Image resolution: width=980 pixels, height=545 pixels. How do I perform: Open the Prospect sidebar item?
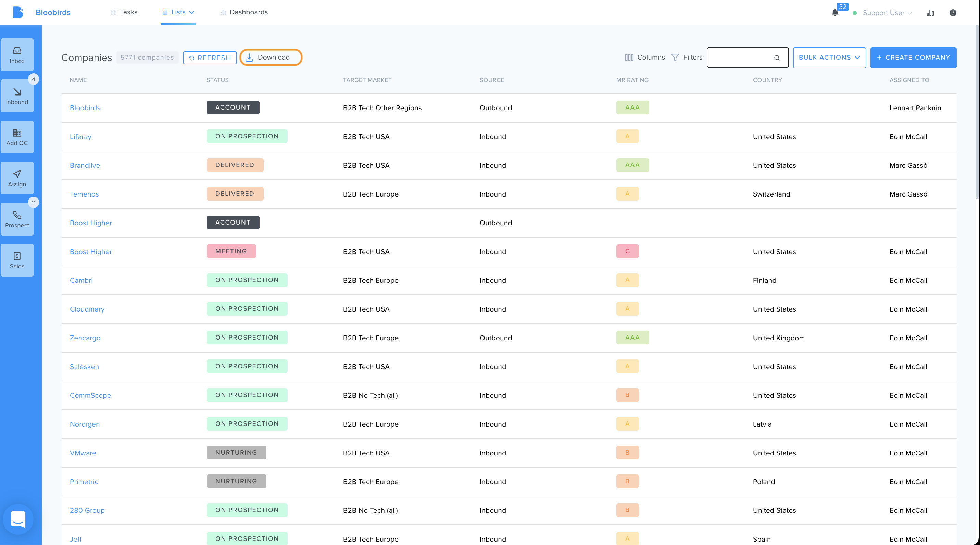tap(17, 219)
